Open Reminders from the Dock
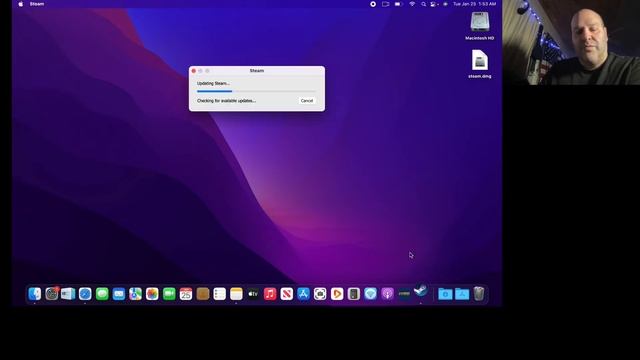Image resolution: width=640 pixels, height=360 pixels. [220, 293]
